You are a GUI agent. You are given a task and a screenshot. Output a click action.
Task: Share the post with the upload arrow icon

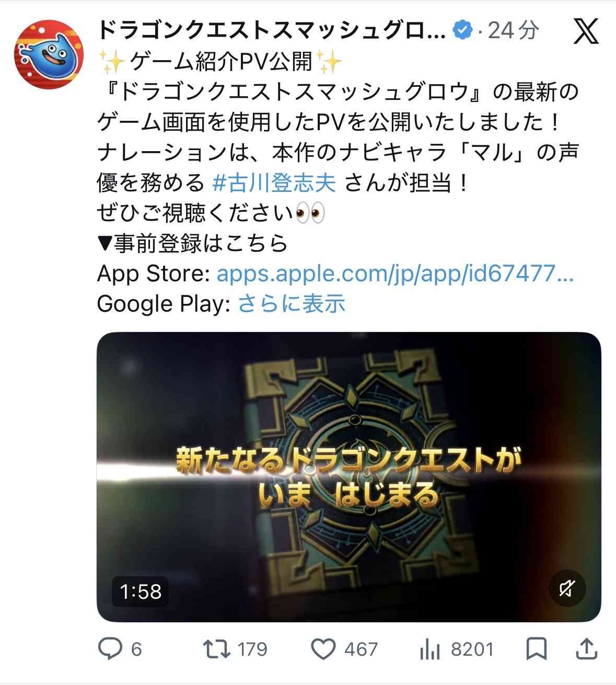tap(586, 649)
